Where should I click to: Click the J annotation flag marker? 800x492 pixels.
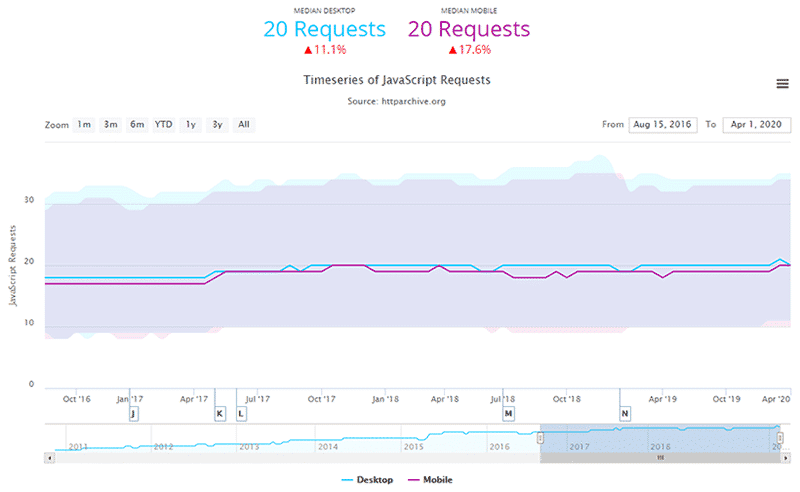point(133,413)
